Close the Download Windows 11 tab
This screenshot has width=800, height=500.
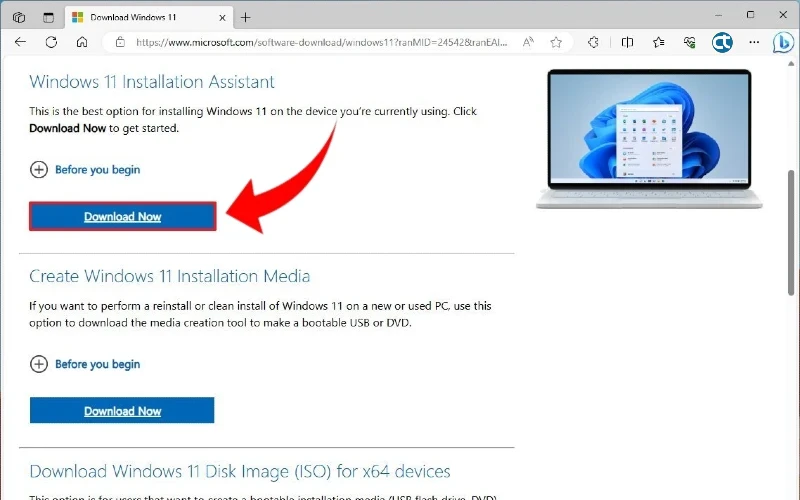coord(222,17)
